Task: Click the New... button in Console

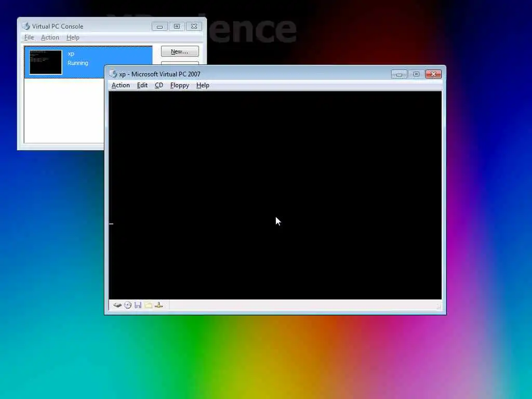Action: 180,51
